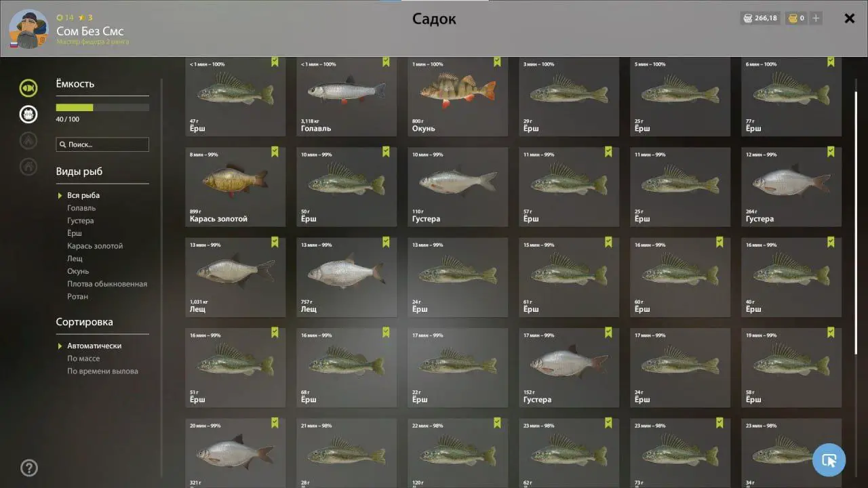Click the silver coins balance icon
The height and width of the screenshot is (488, 868).
pos(748,18)
